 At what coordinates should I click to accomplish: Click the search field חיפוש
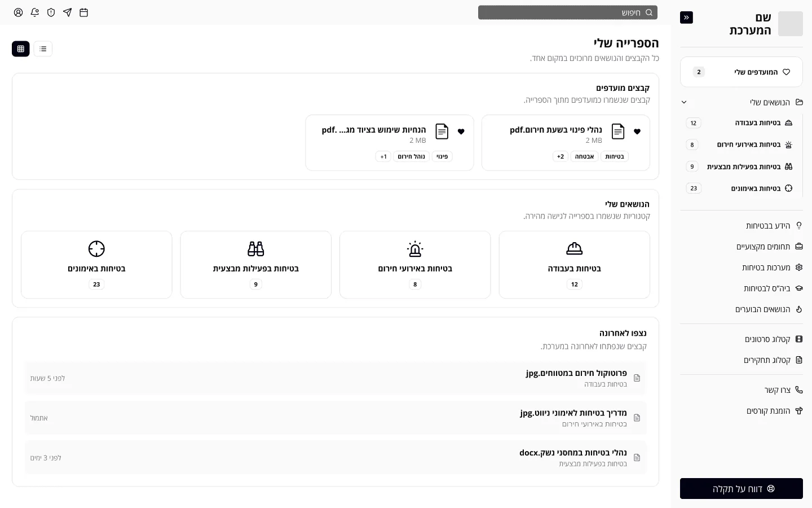[567, 12]
